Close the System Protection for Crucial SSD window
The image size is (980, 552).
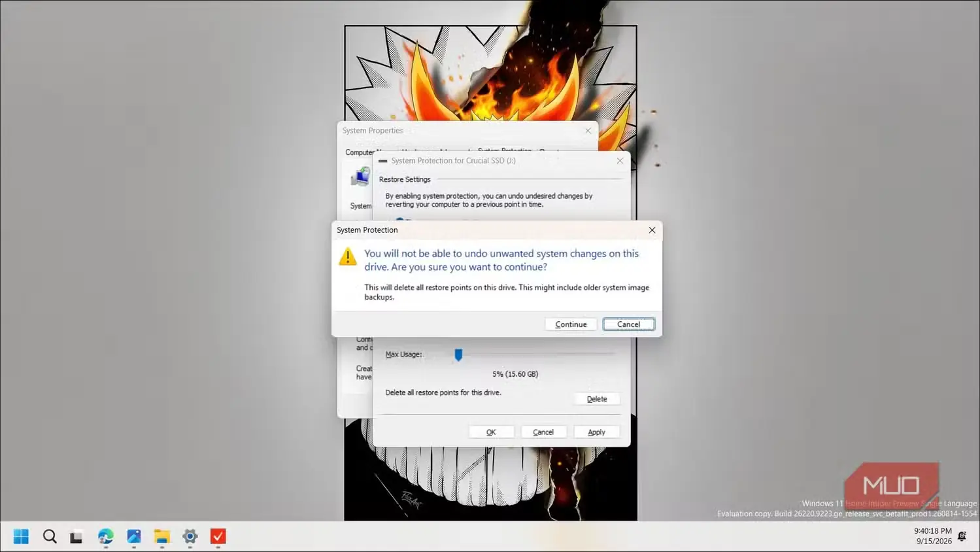tap(620, 161)
